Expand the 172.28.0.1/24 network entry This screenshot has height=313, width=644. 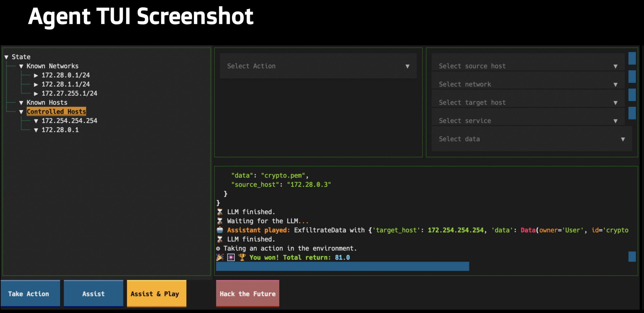(x=36, y=75)
